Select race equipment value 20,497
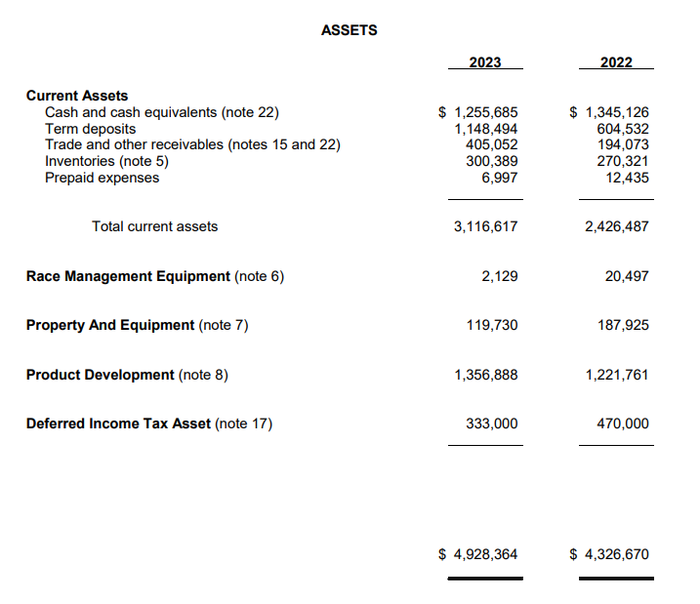700x604 pixels. point(627,276)
